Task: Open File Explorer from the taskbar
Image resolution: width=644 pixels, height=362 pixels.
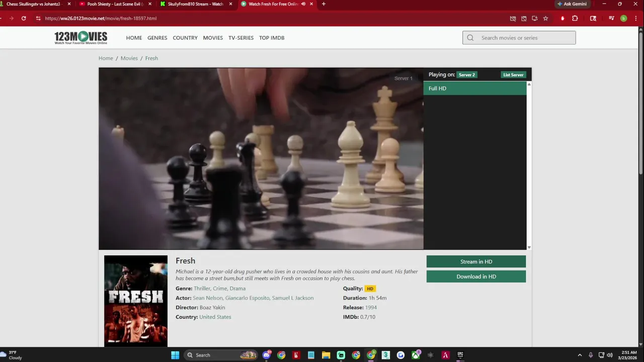Action: click(326, 355)
